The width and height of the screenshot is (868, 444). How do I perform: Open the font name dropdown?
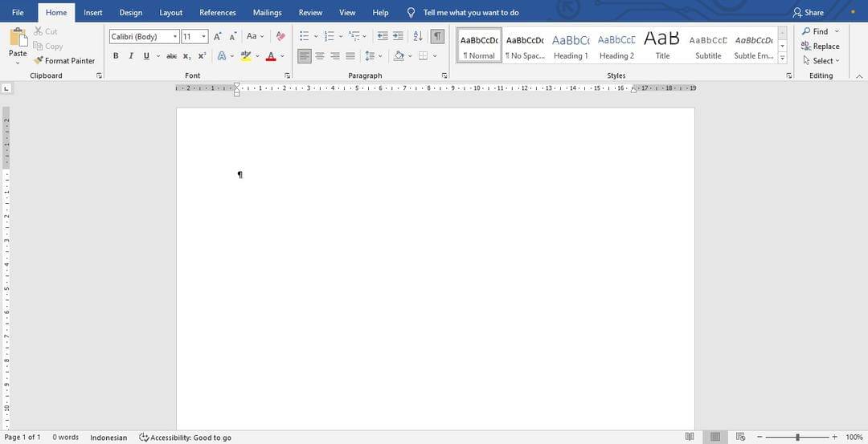point(175,37)
